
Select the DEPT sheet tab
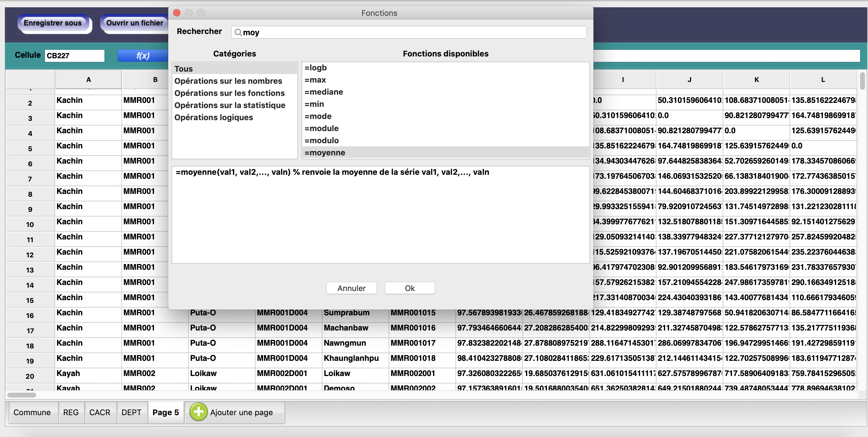pos(132,412)
